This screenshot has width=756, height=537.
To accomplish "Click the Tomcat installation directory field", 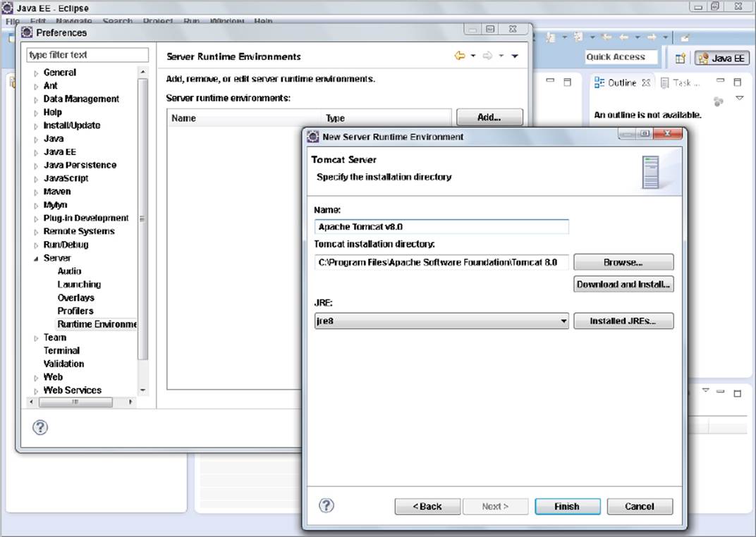I will coord(441,262).
